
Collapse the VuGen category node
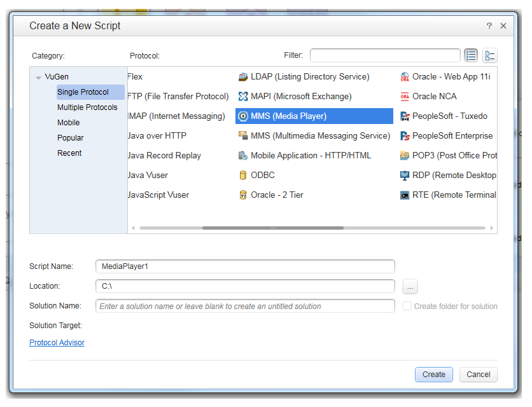[38, 78]
